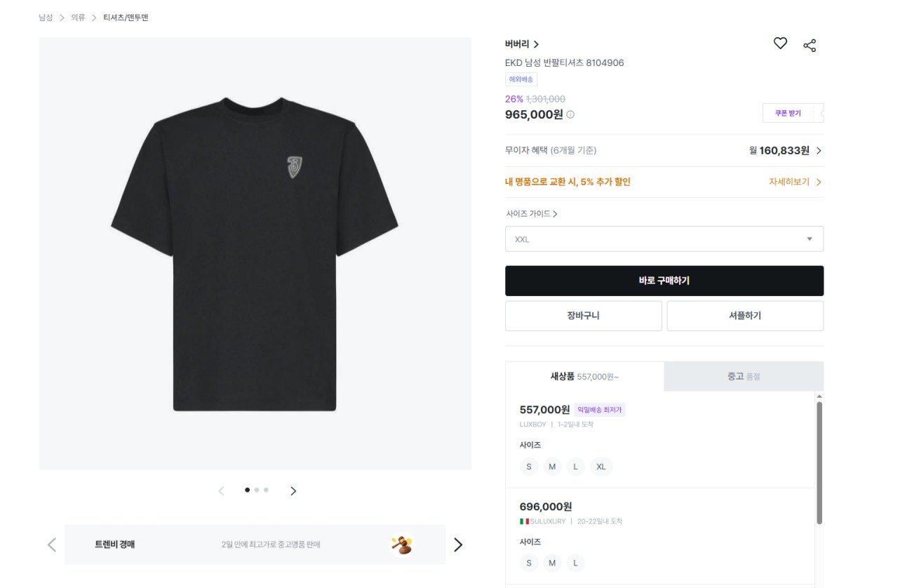The width and height of the screenshot is (898, 588).
Task: Switch to the 새상품 tab
Action: 584,377
